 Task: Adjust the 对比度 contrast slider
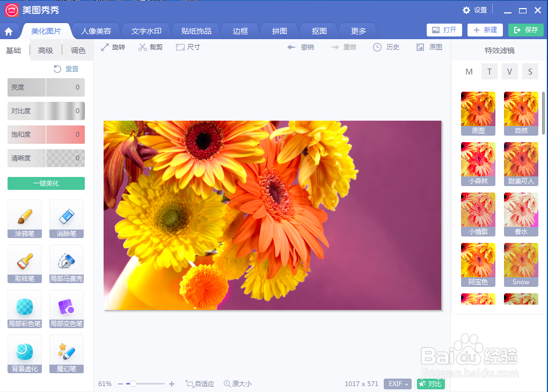(x=46, y=111)
